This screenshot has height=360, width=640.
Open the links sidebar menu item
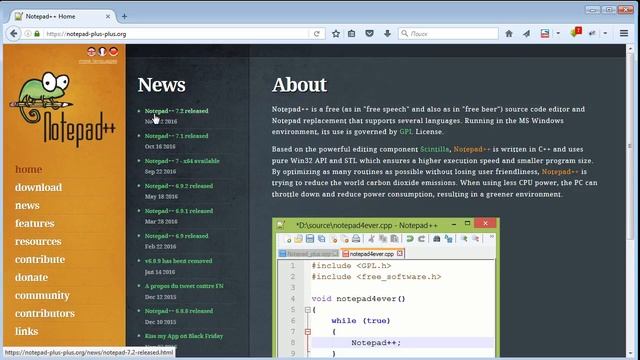click(x=27, y=331)
